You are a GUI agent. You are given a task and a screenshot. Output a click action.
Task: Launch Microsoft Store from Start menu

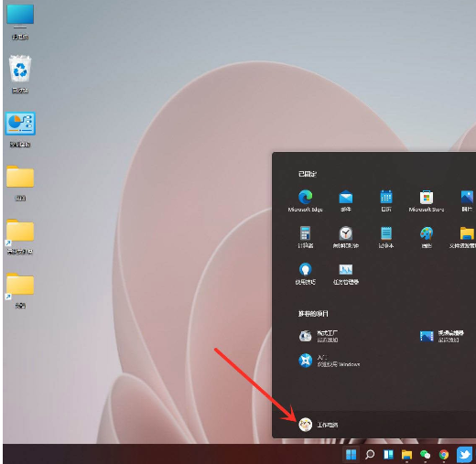tap(427, 200)
